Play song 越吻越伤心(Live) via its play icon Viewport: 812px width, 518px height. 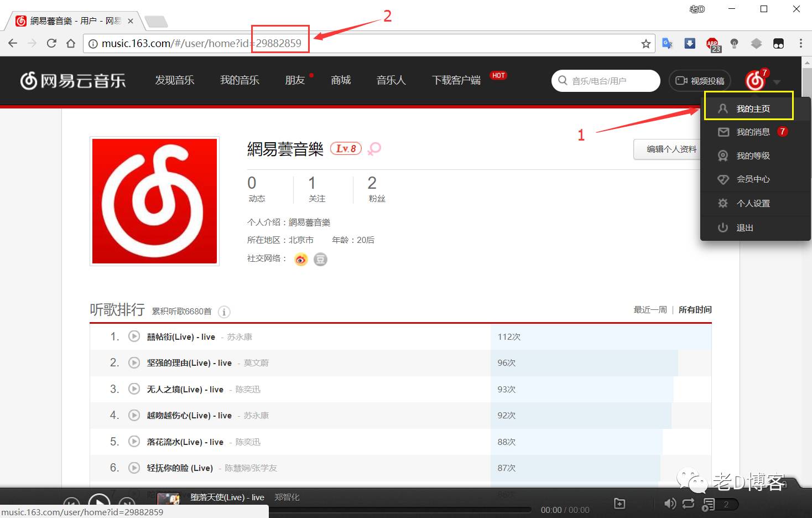pos(134,415)
